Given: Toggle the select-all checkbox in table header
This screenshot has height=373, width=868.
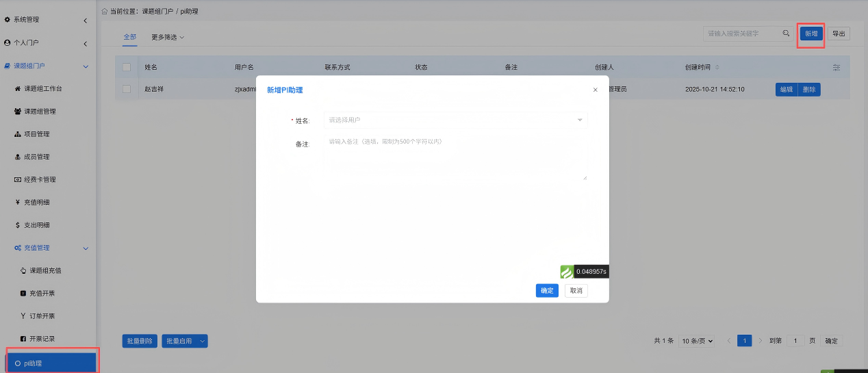Looking at the screenshot, I should click(x=127, y=67).
